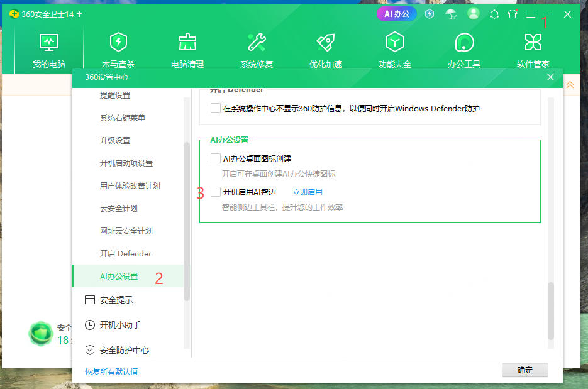Viewport: 588px width, 389px height.
Task: Open 软件管家 software manager
Action: 533,49
